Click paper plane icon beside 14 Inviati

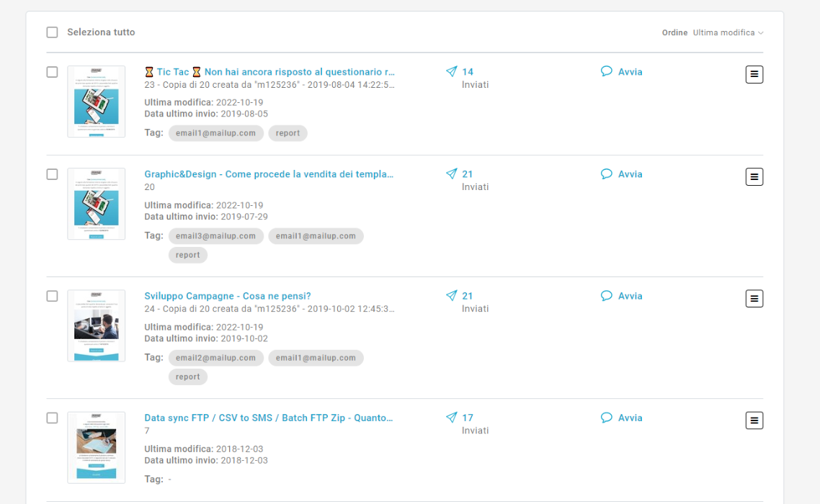pos(452,72)
